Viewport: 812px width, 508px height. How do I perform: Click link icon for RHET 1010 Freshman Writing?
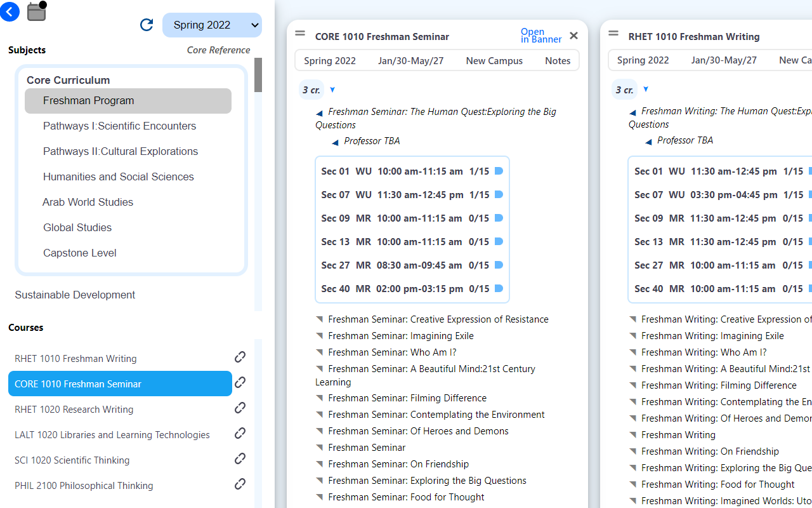pyautogui.click(x=240, y=358)
